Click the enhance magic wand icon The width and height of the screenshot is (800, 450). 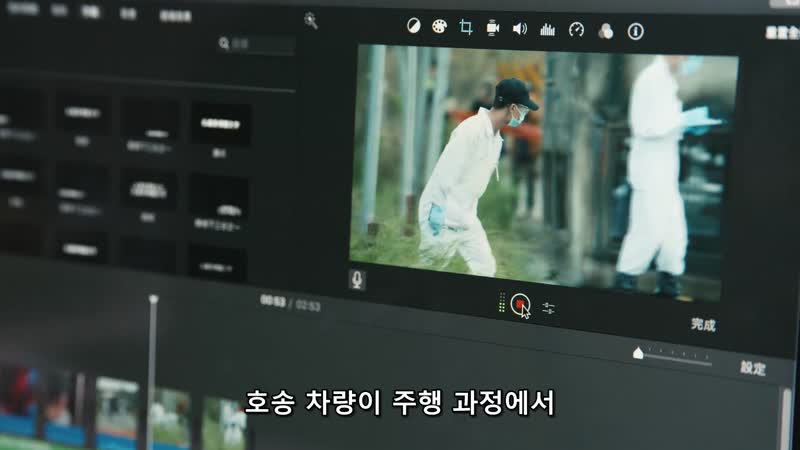coord(311,21)
